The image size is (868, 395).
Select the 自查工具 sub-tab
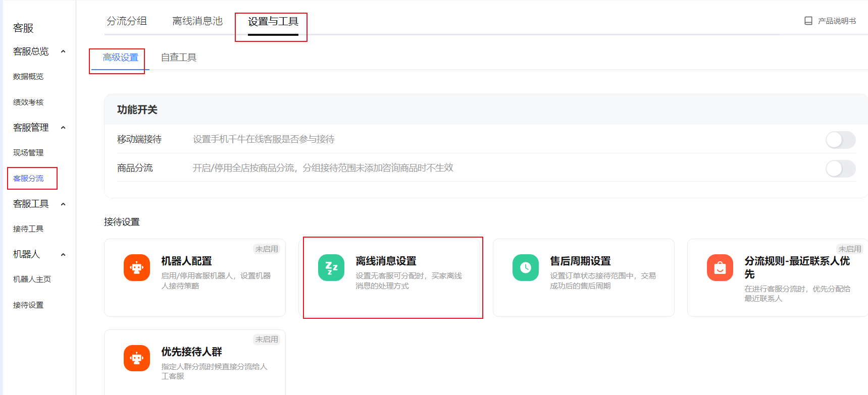[x=179, y=58]
